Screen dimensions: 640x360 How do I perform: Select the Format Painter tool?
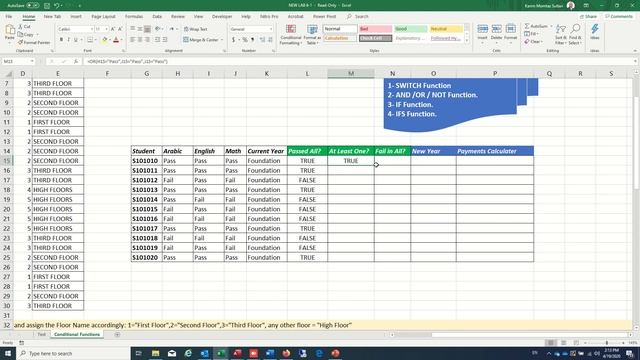pyautogui.click(x=34, y=42)
